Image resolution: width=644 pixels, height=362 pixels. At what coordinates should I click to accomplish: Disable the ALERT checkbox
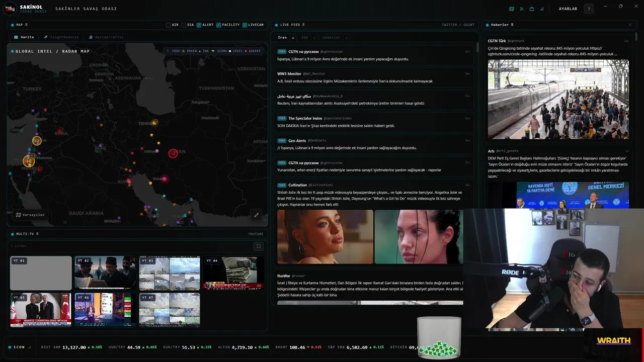click(199, 25)
